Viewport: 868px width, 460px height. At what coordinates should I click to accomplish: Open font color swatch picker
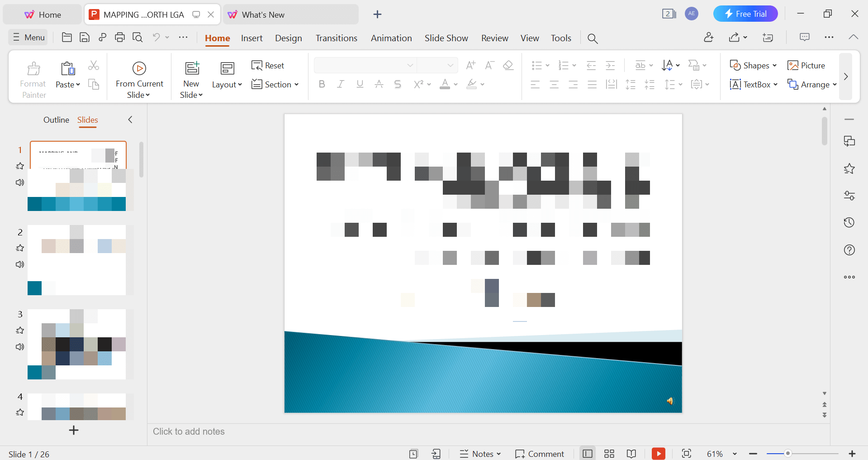[x=455, y=84]
